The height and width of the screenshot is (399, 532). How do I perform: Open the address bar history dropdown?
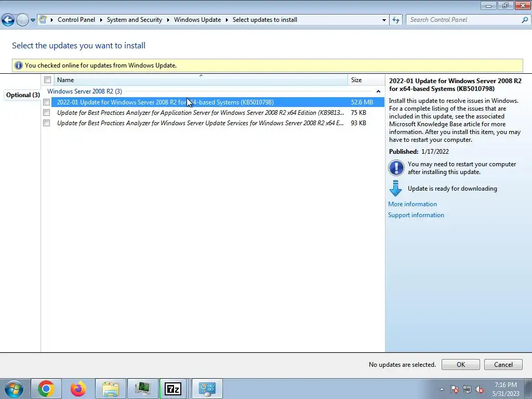tap(384, 20)
